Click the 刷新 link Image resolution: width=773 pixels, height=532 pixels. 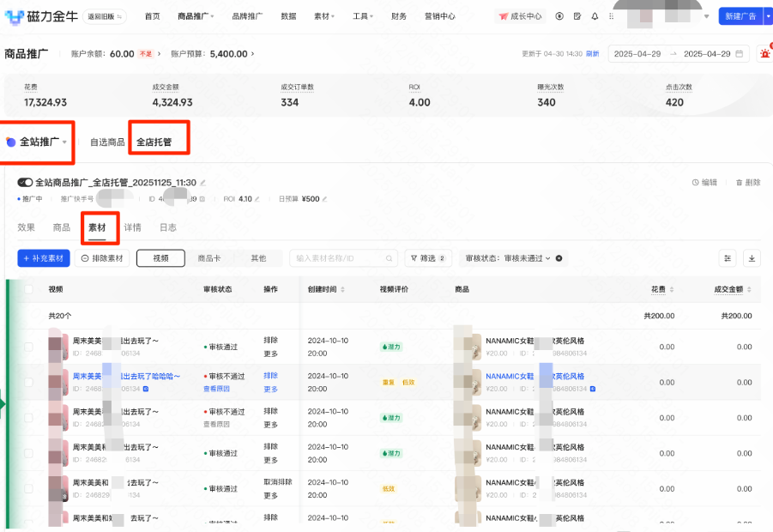(593, 54)
